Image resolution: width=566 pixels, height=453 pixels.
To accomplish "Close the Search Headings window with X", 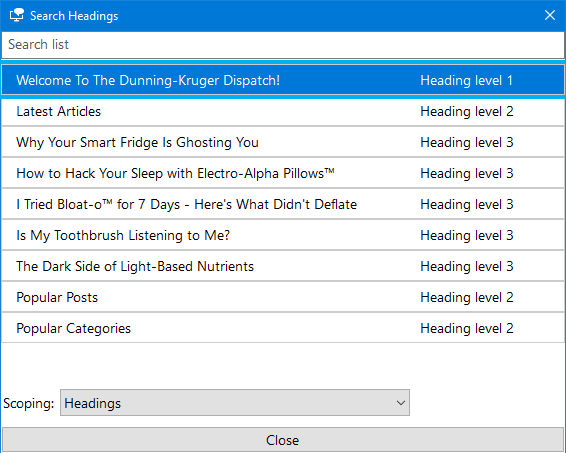I will click(549, 15).
